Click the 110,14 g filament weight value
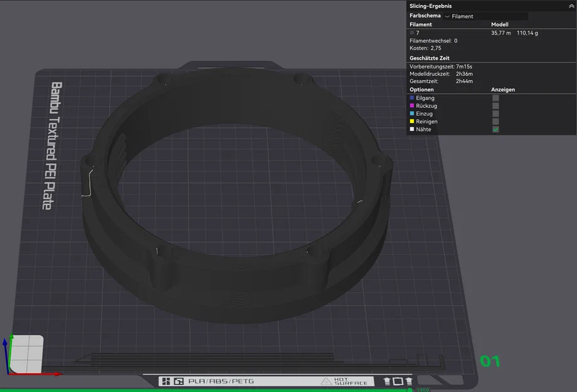This screenshot has width=577, height=392. point(527,33)
